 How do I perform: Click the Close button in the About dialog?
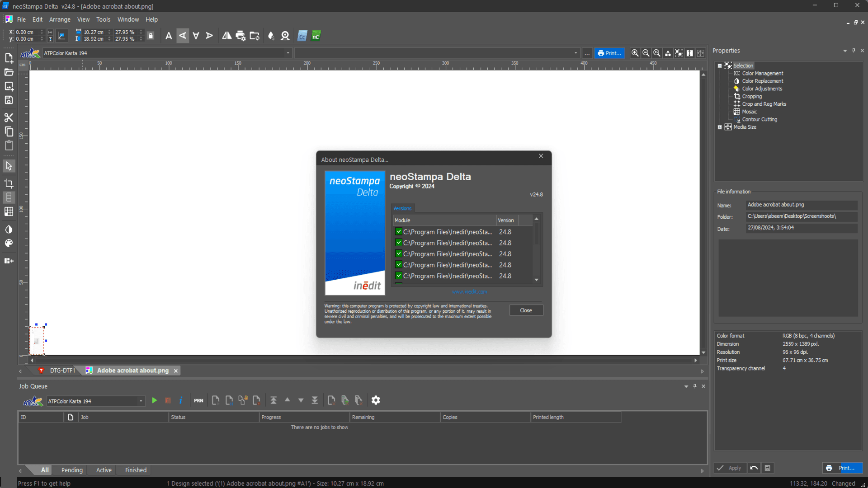[x=526, y=310]
